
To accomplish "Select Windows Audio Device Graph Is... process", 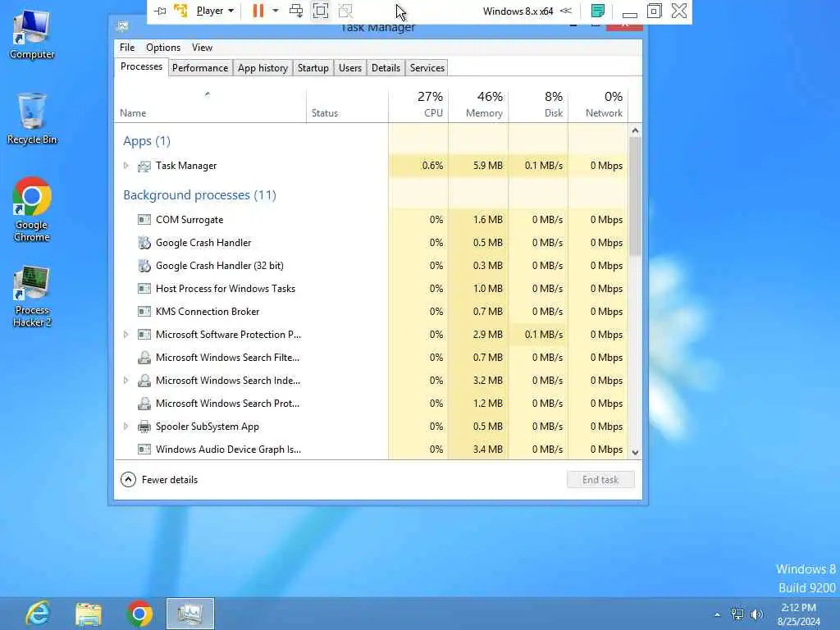I will (371, 449).
